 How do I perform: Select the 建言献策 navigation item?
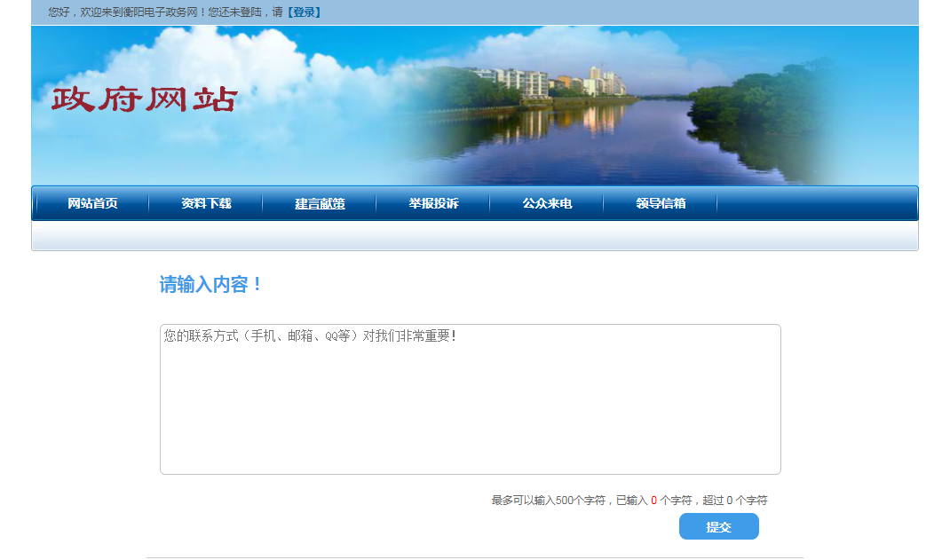320,203
